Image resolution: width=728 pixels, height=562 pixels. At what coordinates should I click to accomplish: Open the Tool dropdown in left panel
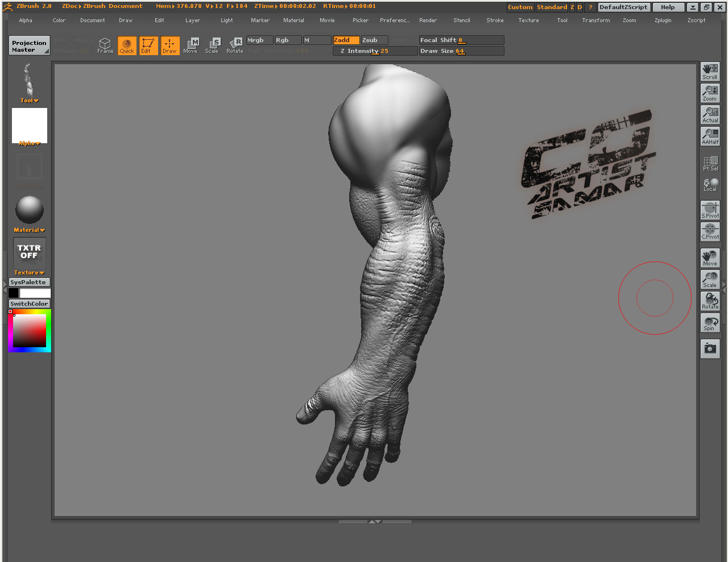(28, 100)
